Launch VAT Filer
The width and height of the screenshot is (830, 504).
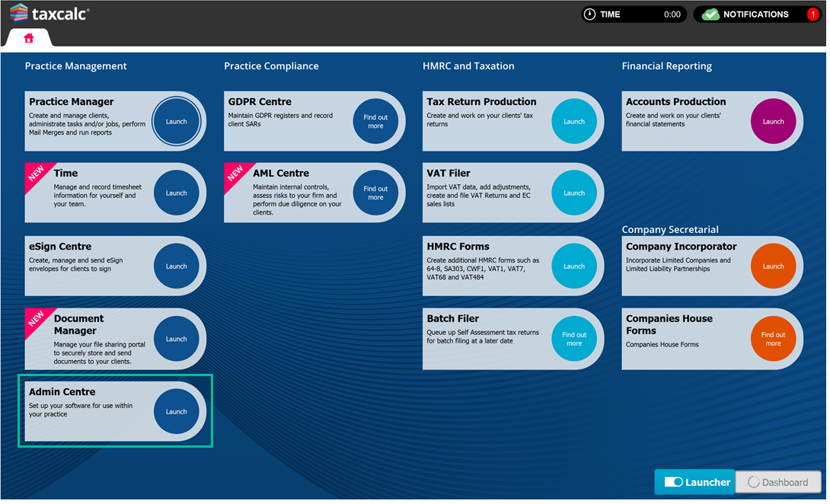coord(574,193)
